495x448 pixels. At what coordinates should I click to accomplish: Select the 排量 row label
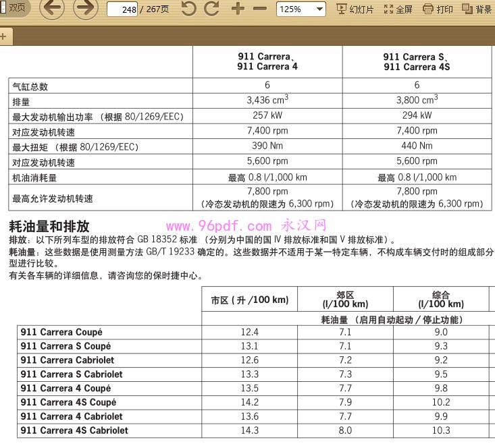pos(21,102)
